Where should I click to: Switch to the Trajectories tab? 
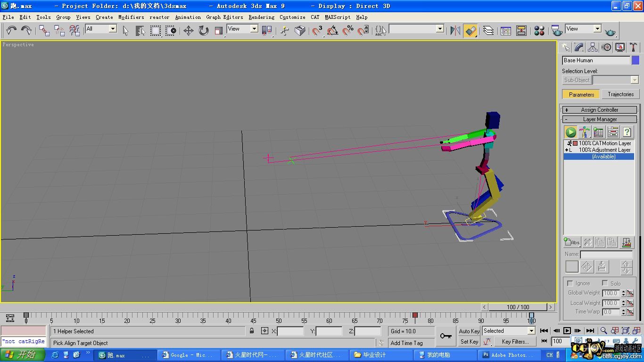pos(620,94)
